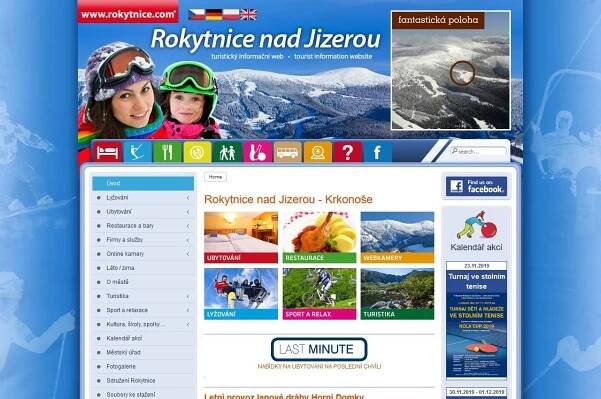Click the Find us on Facebook badge
Screen dimensions: 601x399
coord(476,186)
